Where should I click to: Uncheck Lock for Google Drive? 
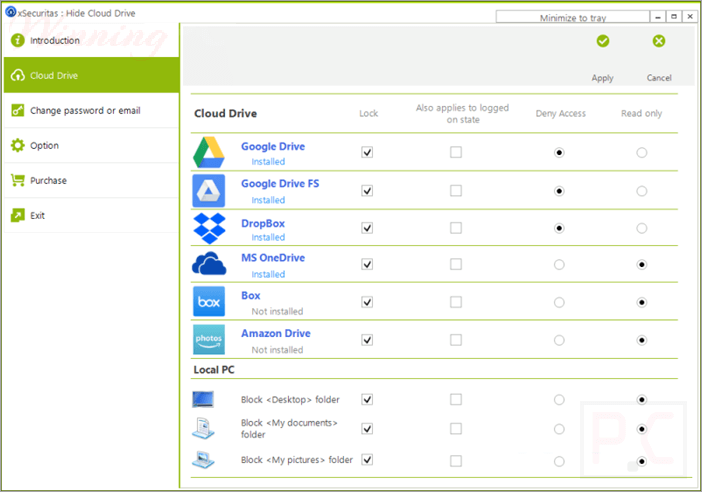point(367,152)
